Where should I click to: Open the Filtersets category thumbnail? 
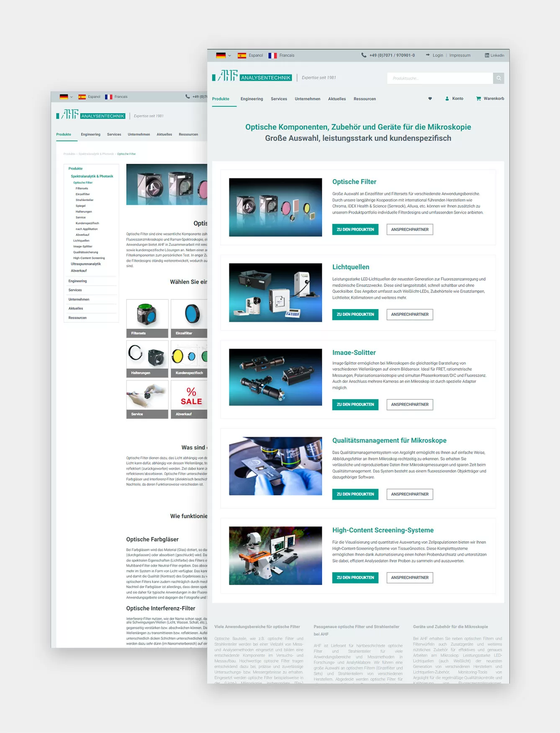pyautogui.click(x=147, y=318)
